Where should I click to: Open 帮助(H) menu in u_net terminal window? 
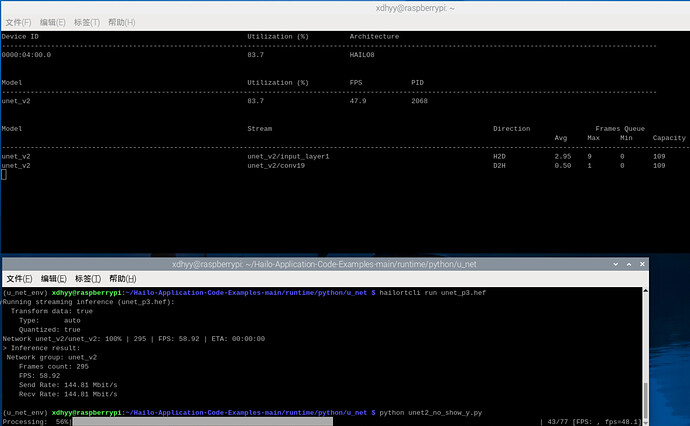[122, 279]
